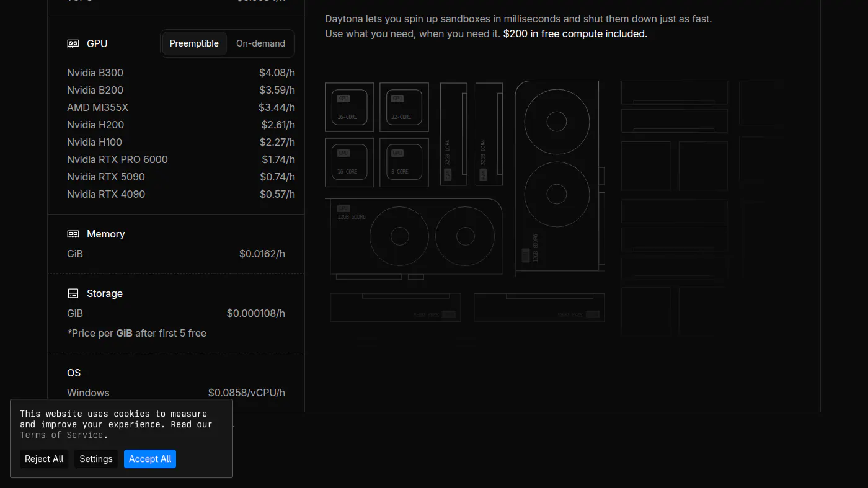This screenshot has width=868, height=488.
Task: Accept all cookies
Action: (150, 459)
